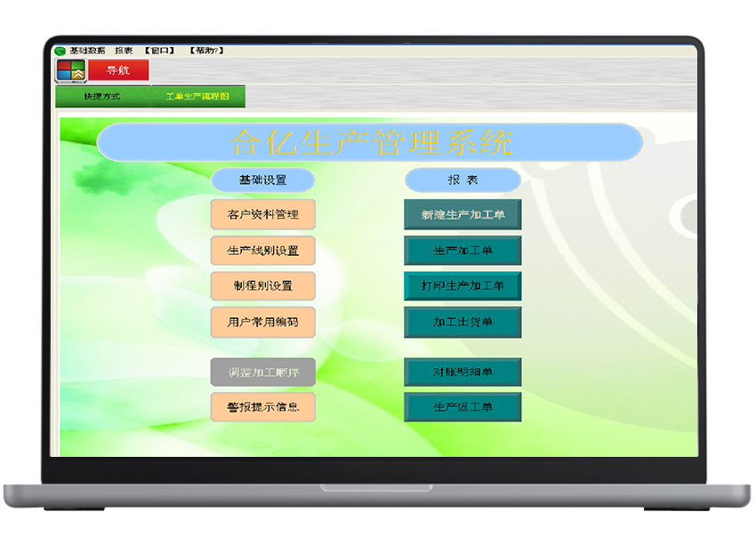Open 生产线别设置
This screenshot has width=756, height=552.
tap(263, 251)
